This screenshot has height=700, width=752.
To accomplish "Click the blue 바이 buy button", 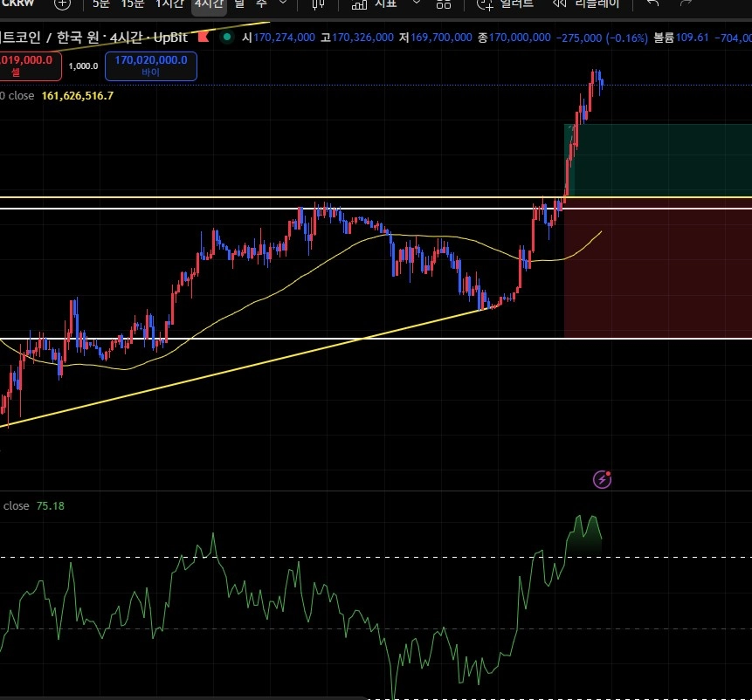I will (150, 66).
